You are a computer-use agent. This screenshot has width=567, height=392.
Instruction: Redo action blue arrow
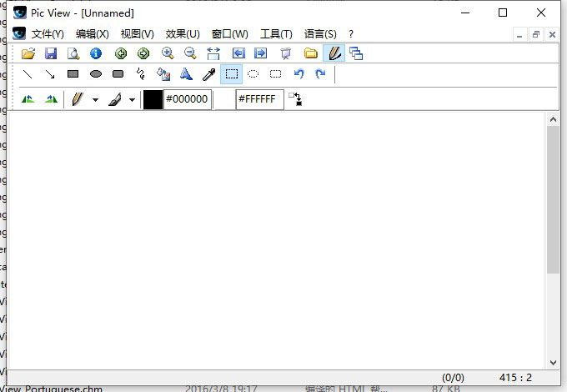click(320, 74)
